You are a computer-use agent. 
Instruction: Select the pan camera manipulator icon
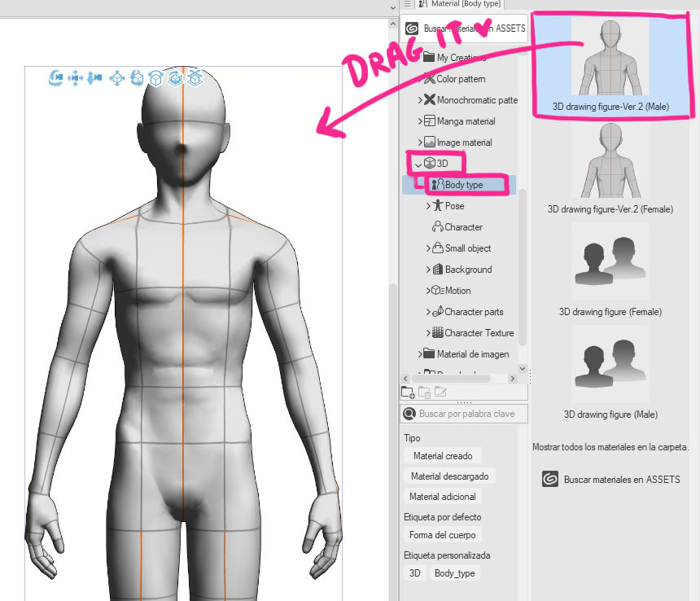coord(75,77)
